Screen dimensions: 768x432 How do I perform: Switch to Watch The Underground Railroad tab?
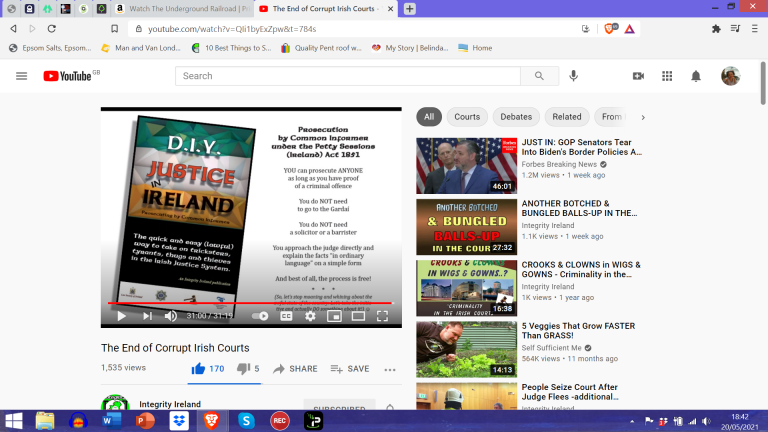[182, 8]
